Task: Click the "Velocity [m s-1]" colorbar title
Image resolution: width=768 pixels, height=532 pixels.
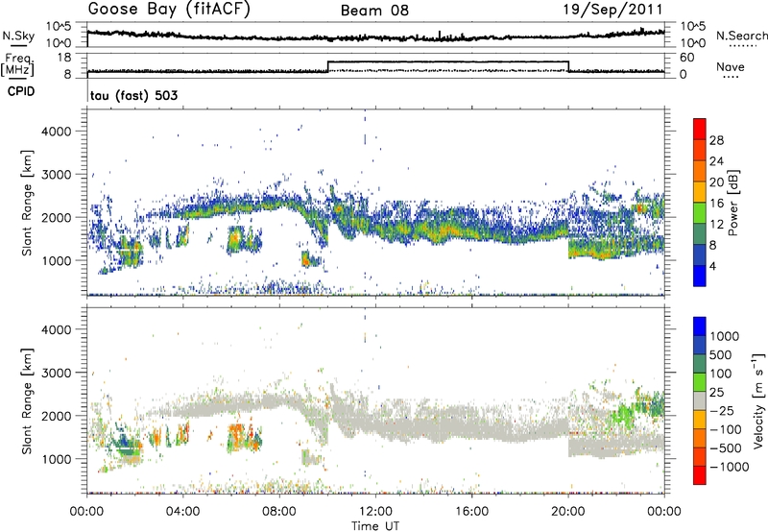Action: click(758, 400)
